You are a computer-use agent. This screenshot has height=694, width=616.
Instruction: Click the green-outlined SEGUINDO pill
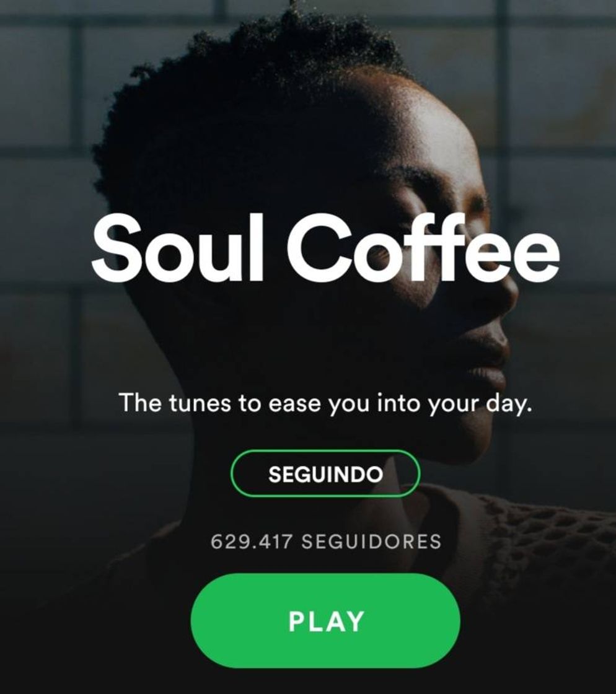(x=325, y=473)
